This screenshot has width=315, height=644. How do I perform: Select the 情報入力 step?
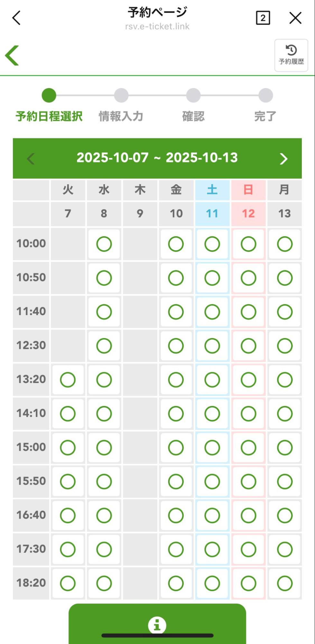click(121, 116)
